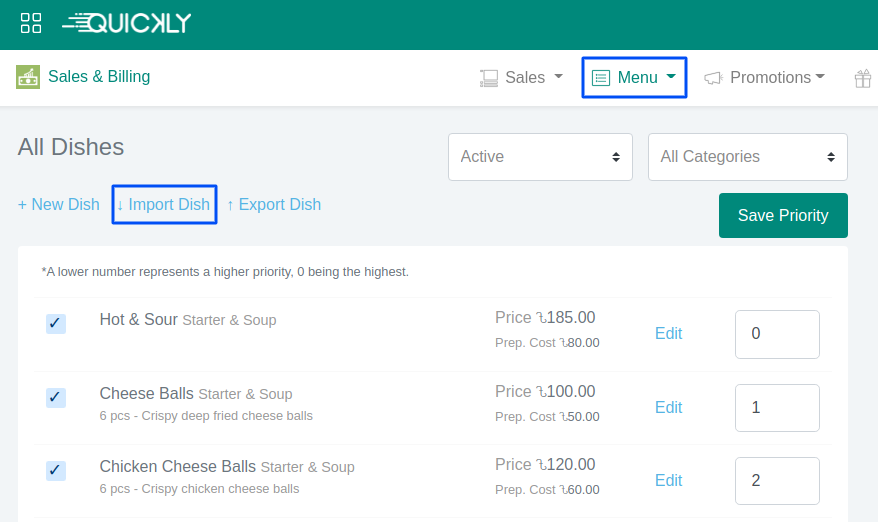This screenshot has width=878, height=522.
Task: Click the Promotions megaphone icon
Action: click(713, 78)
